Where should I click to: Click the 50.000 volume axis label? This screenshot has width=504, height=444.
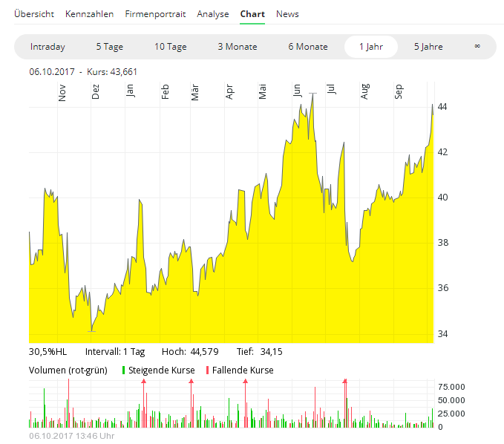click(451, 401)
